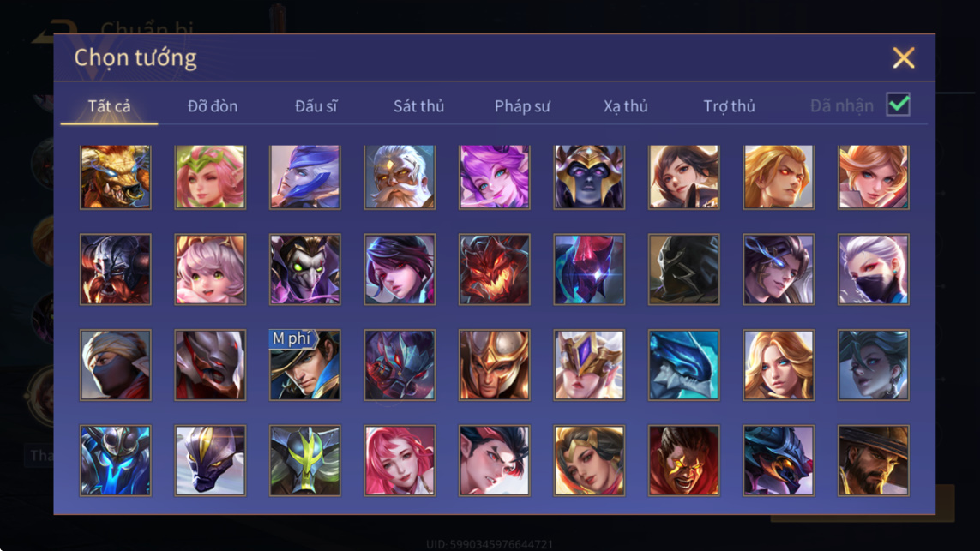Select the green-eyed jester mask hero

point(305,269)
